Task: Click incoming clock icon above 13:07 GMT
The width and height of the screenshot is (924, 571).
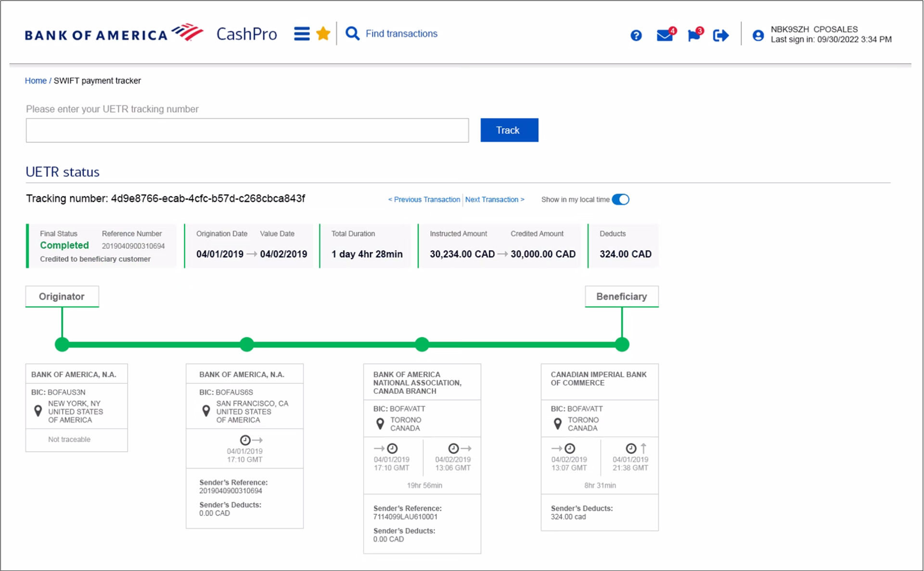Action: click(570, 448)
